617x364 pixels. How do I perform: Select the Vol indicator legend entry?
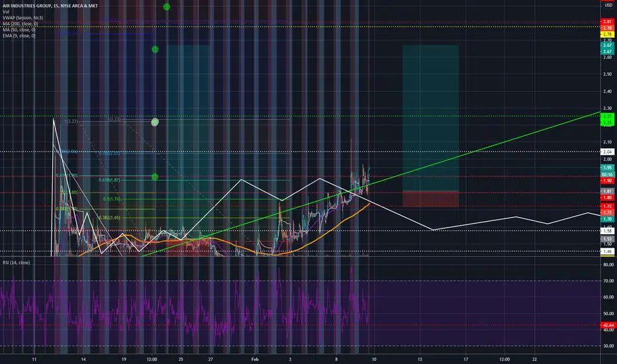[x=5, y=12]
